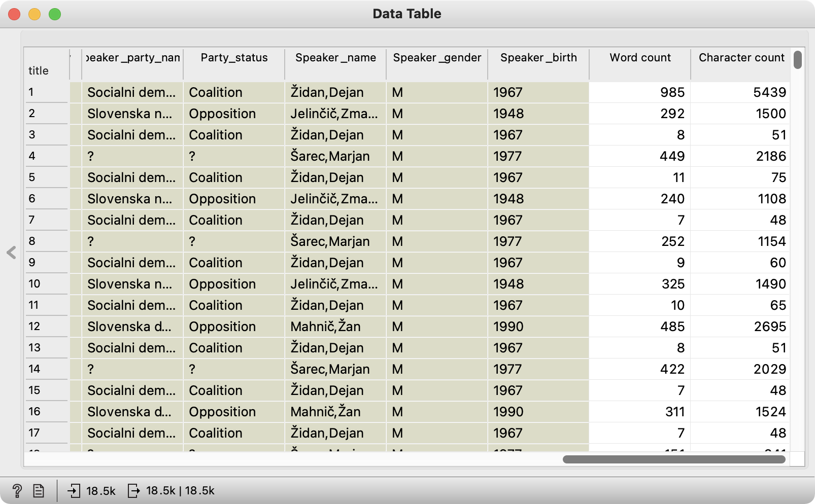Click the vertical scrollbar handle

(798, 60)
